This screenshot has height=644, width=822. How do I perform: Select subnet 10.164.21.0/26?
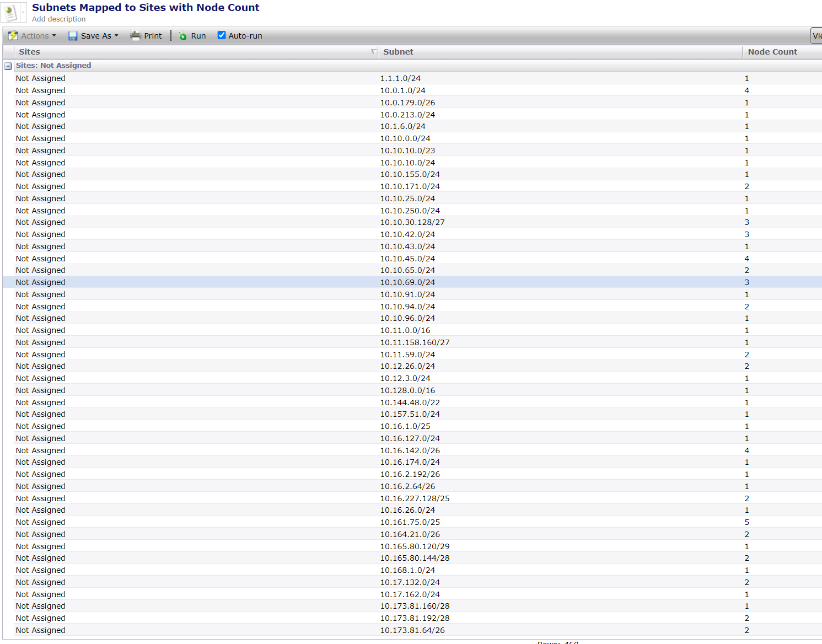tap(410, 534)
